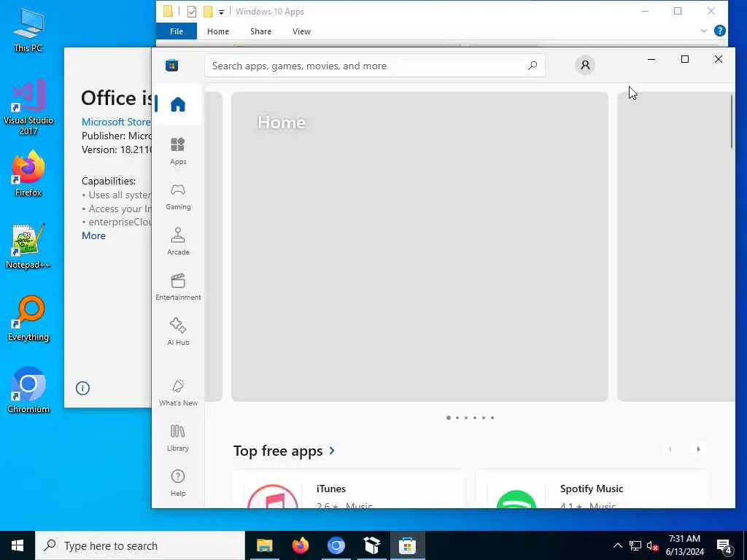Open the Apps section in Store sidebar
This screenshot has width=747, height=560.
[178, 151]
